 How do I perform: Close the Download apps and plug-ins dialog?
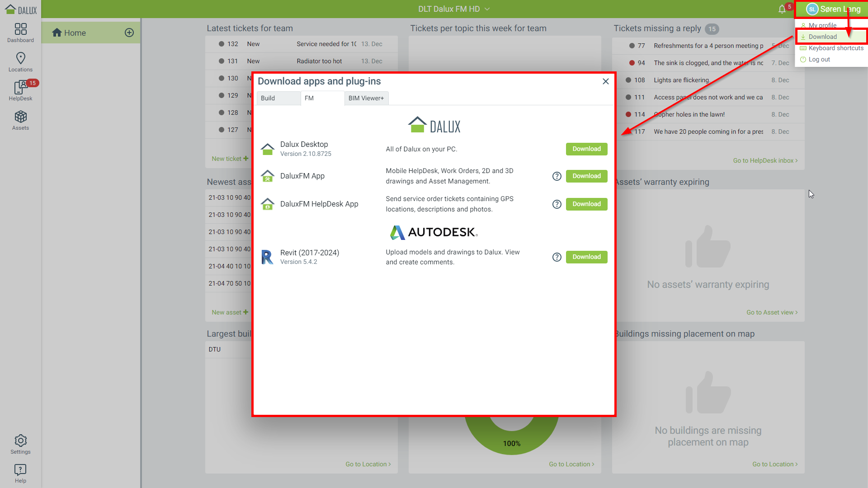click(605, 81)
